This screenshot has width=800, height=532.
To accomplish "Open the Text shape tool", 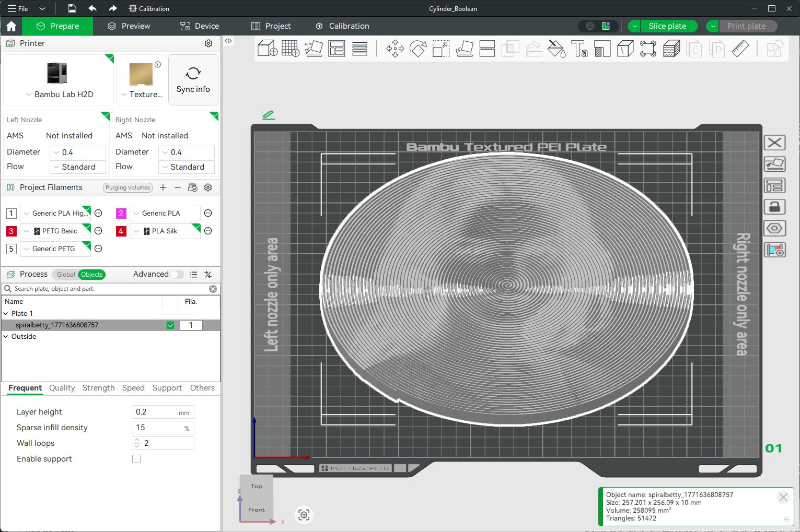I will 579,49.
